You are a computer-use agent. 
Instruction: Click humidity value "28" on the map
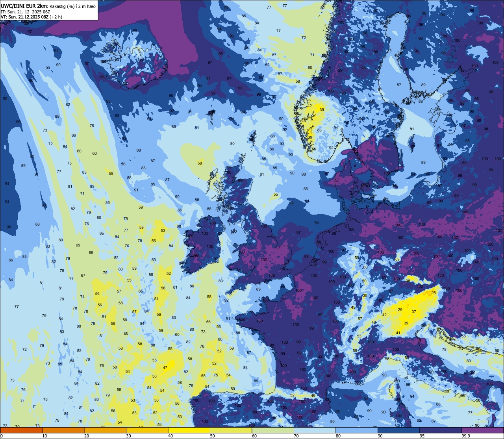pyautogui.click(x=434, y=293)
